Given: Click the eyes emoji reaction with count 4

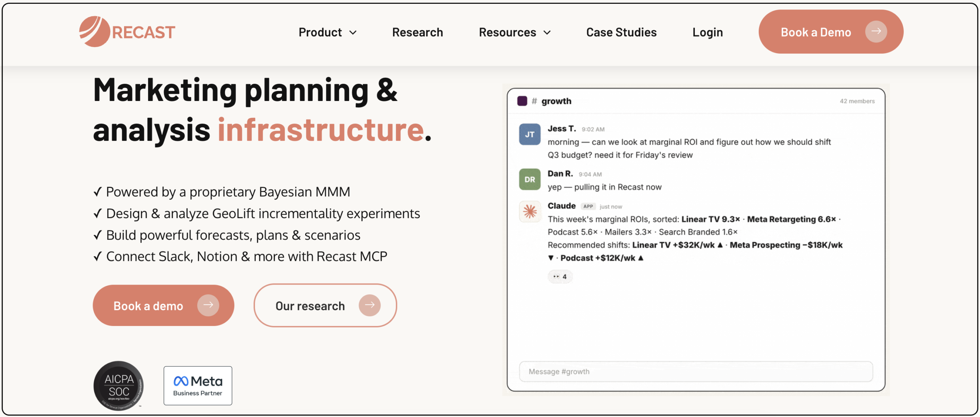Looking at the screenshot, I should point(560,276).
